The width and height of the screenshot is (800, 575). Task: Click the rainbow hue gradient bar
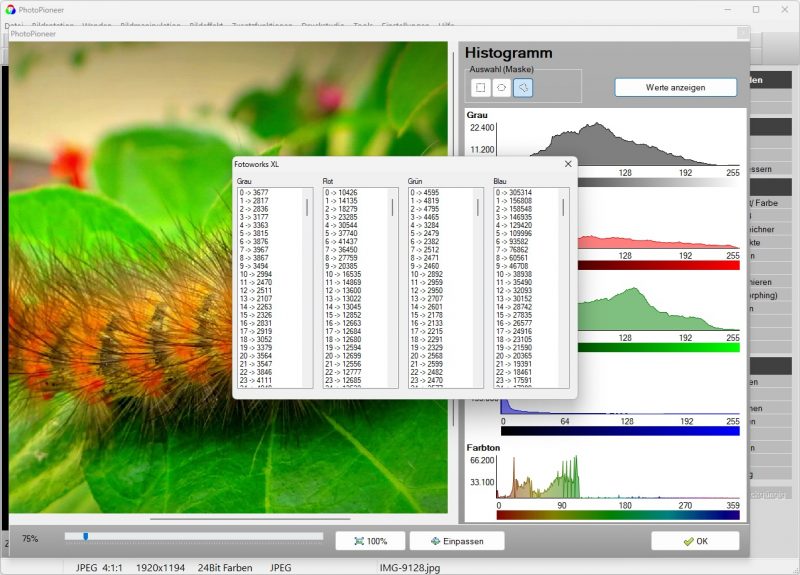618,515
